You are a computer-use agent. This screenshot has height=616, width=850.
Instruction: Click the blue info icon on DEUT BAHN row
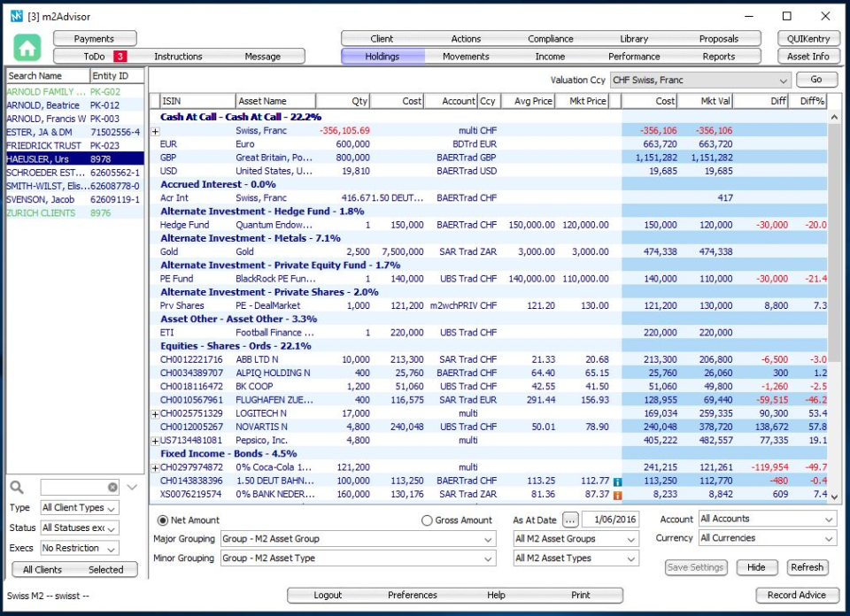tap(618, 481)
